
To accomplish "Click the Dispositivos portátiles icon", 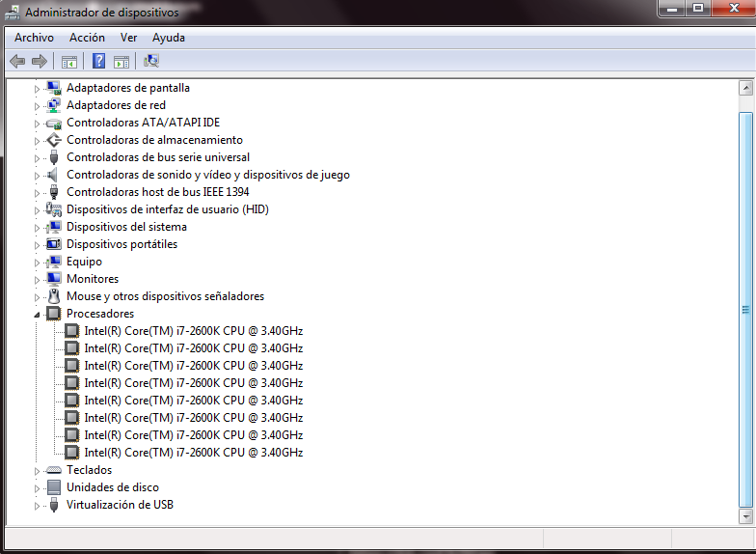I will (x=54, y=244).
